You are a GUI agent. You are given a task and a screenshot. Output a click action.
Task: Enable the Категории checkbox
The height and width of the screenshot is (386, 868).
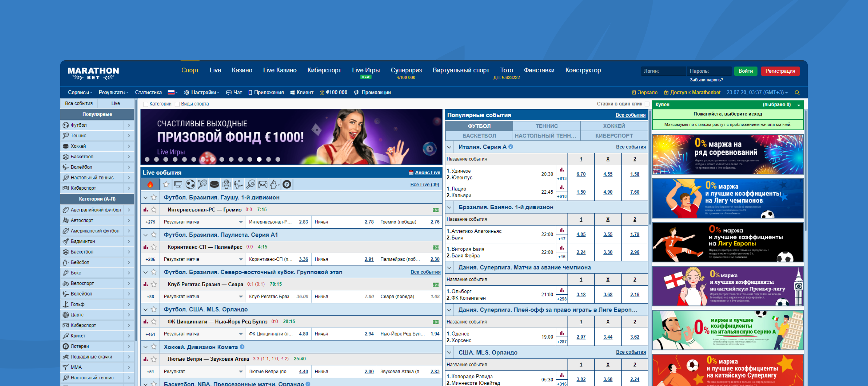(146, 104)
